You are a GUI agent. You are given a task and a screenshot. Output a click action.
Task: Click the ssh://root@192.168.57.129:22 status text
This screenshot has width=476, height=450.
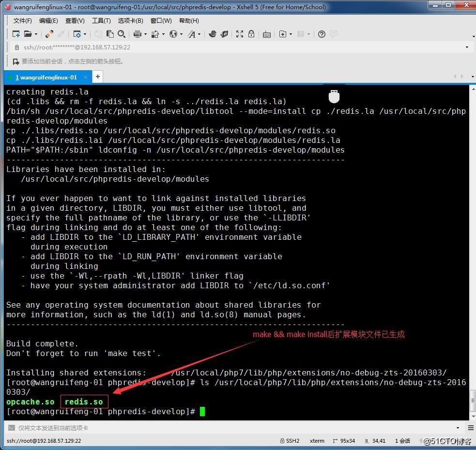[x=44, y=441]
